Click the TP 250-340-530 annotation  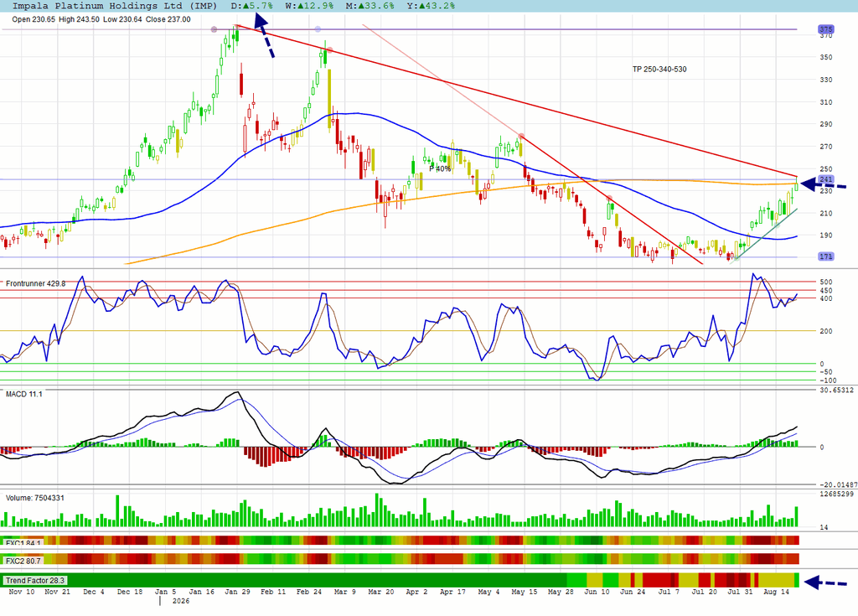tap(659, 69)
